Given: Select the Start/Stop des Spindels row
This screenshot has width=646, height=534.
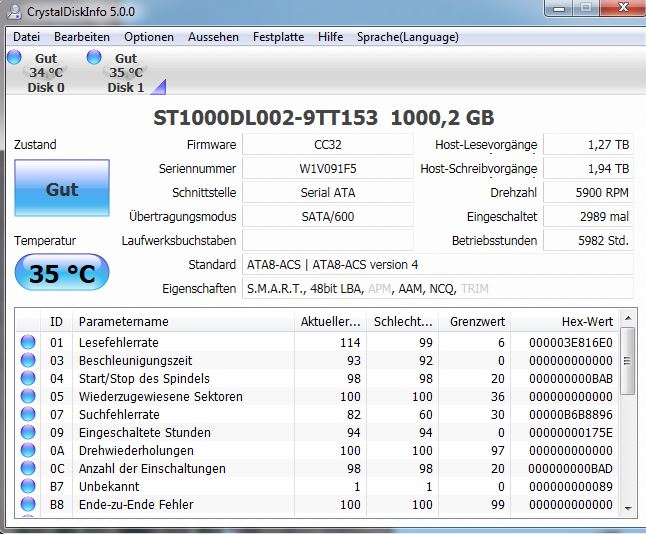Looking at the screenshot, I should (x=317, y=378).
